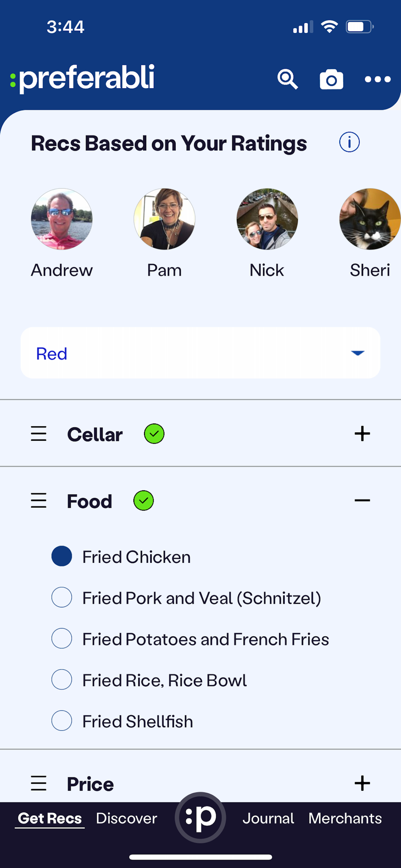Tap the Food reorder handle icon
The width and height of the screenshot is (401, 868).
pyautogui.click(x=39, y=500)
